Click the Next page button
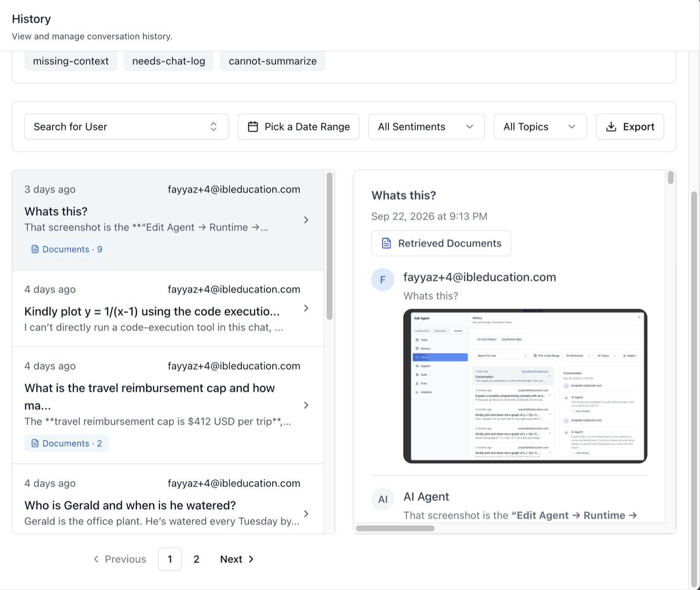700x590 pixels. (x=237, y=559)
